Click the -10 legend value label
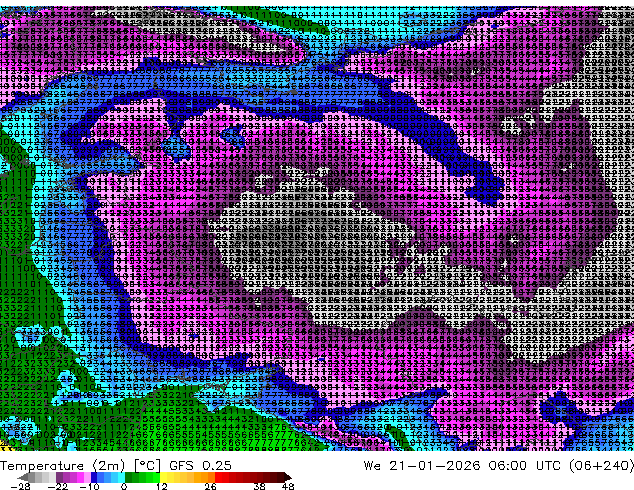634x490 pixels. pos(89,486)
